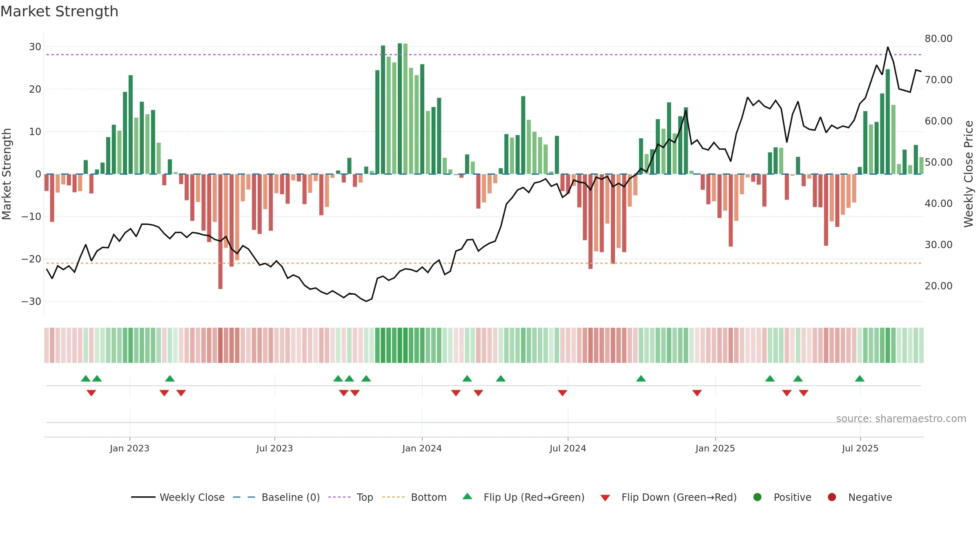The image size is (980, 551).
Task: Click the source: sharemaestro.com text
Action: coord(901,418)
